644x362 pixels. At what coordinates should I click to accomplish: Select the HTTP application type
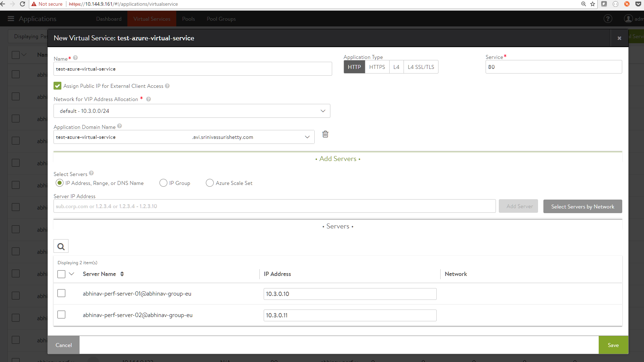pyautogui.click(x=354, y=67)
